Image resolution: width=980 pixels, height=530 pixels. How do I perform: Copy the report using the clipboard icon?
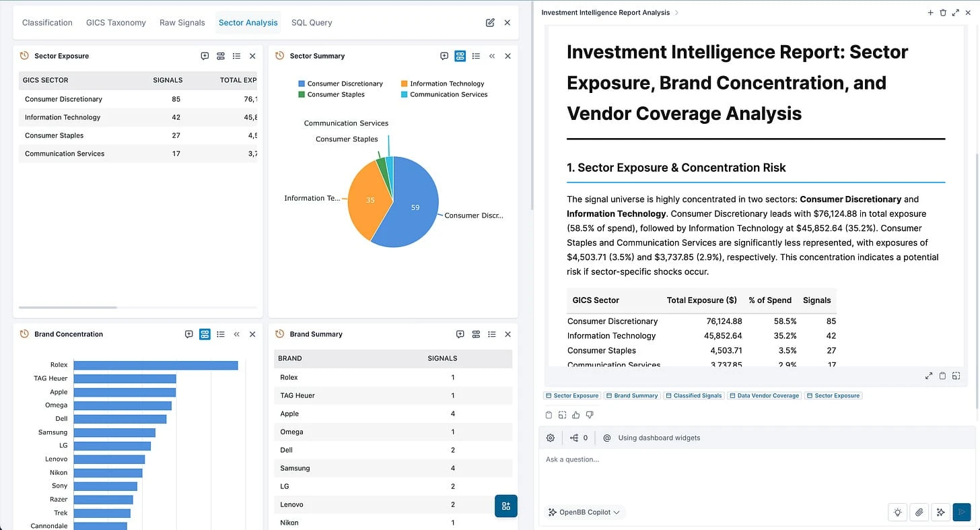tap(549, 415)
